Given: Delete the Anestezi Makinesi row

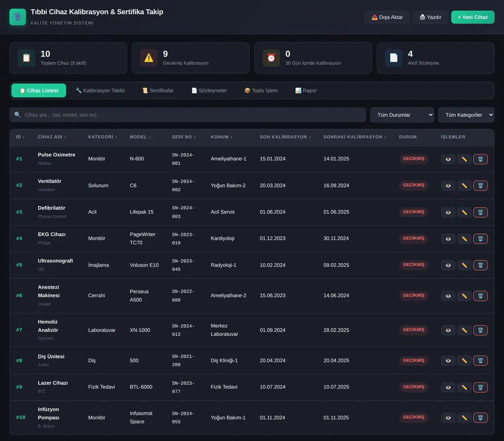Looking at the screenshot, I should [x=480, y=296].
